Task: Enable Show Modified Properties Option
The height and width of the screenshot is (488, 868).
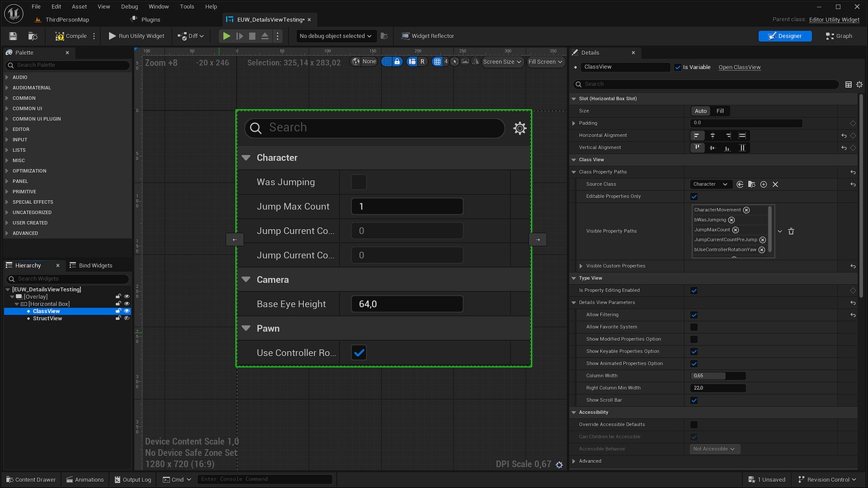Action: [x=694, y=339]
